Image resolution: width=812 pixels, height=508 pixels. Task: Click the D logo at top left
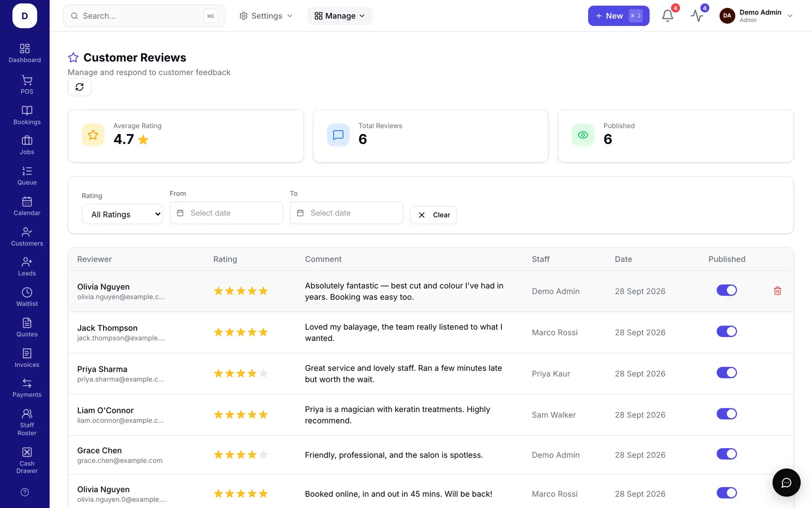[x=25, y=16]
